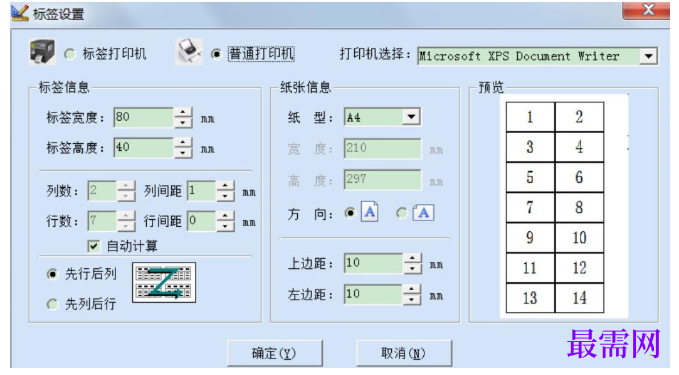This screenshot has height=375, width=679.
Task: Decrease 上边距 with down arrow
Action: click(412, 268)
